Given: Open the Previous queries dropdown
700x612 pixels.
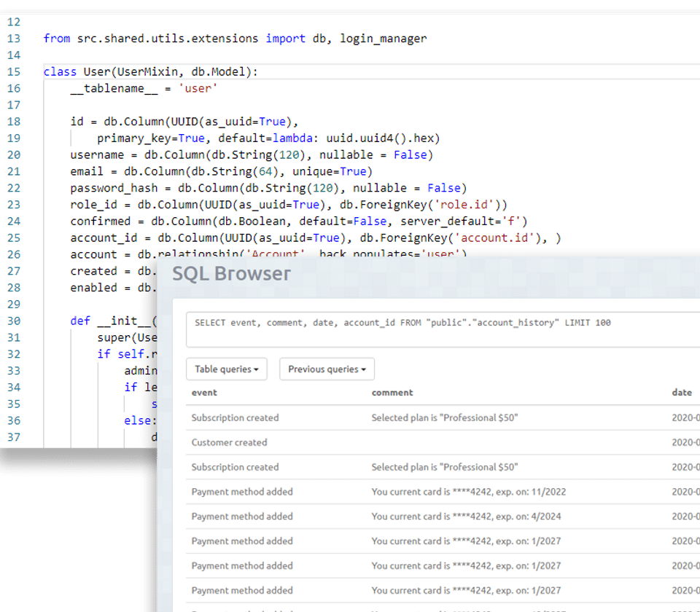Looking at the screenshot, I should 327,369.
